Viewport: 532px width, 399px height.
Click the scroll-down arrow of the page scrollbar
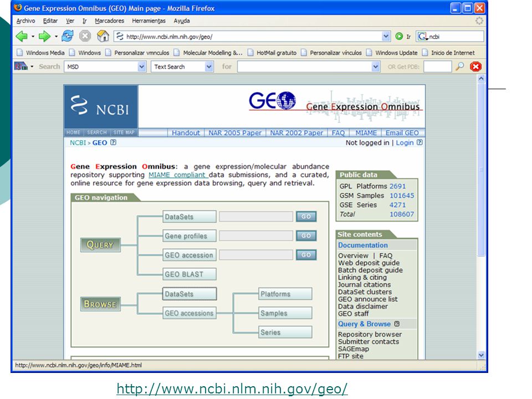tap(481, 355)
